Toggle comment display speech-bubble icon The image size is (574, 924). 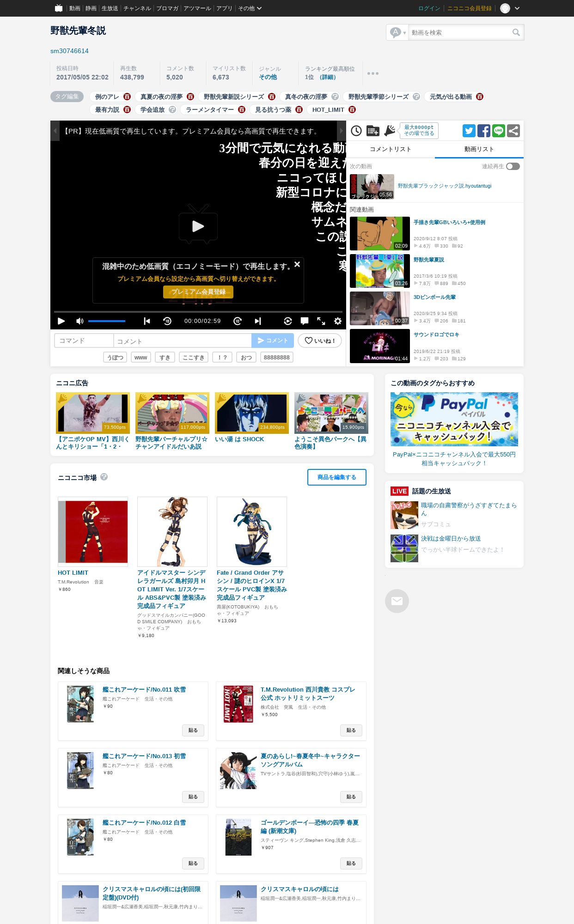(x=305, y=321)
